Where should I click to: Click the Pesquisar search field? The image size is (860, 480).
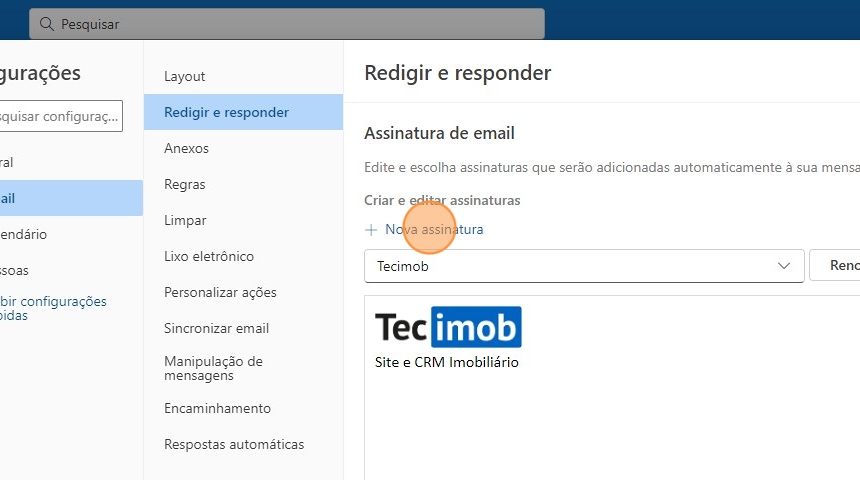pos(290,23)
